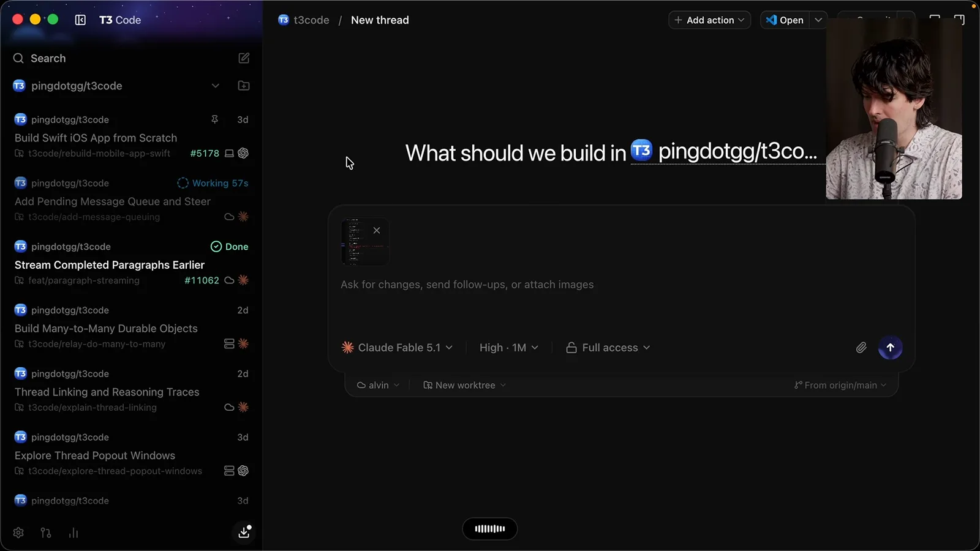This screenshot has width=980, height=551.
Task: Click the add project folder icon
Action: [244, 86]
